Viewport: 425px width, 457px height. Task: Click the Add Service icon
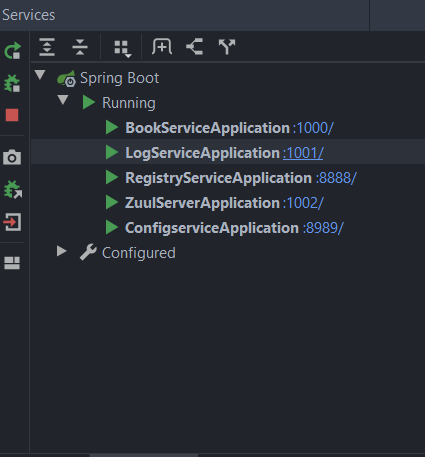point(162,47)
